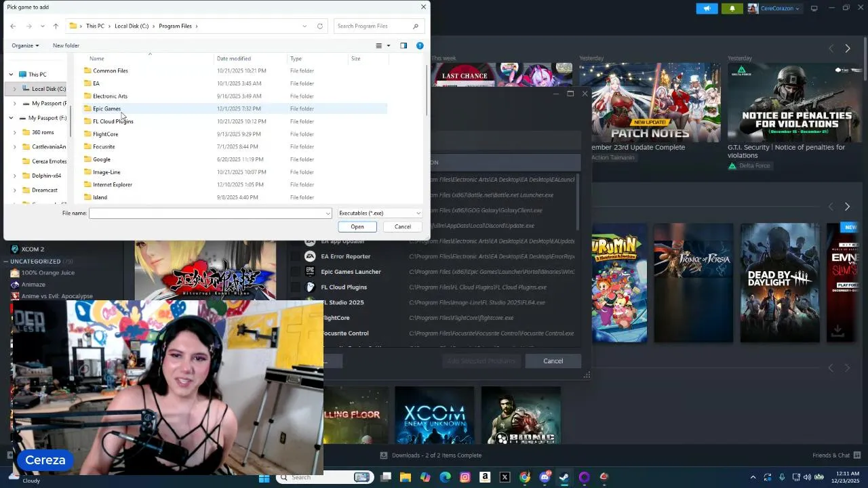868x488 pixels.
Task: Click the file list vertical scrollbar
Action: pos(427,90)
